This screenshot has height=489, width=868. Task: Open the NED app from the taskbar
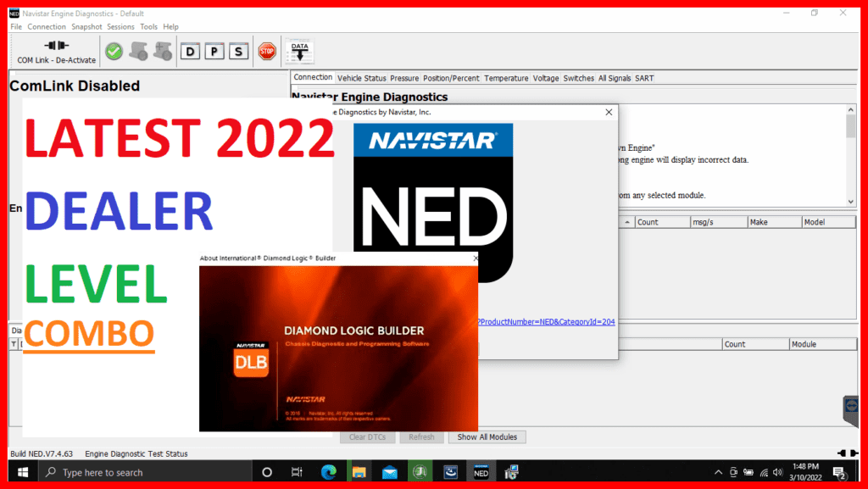[481, 471]
